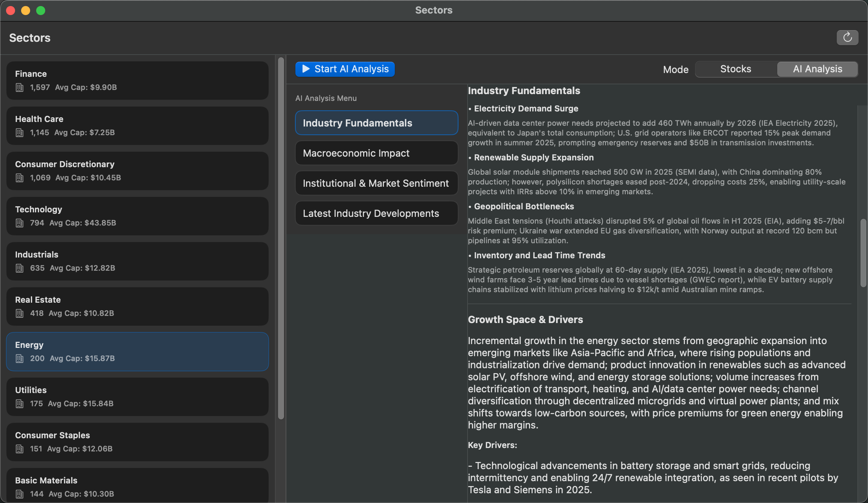Click the building icon in Energy row
Viewport: 868px width, 503px height.
(x=20, y=359)
